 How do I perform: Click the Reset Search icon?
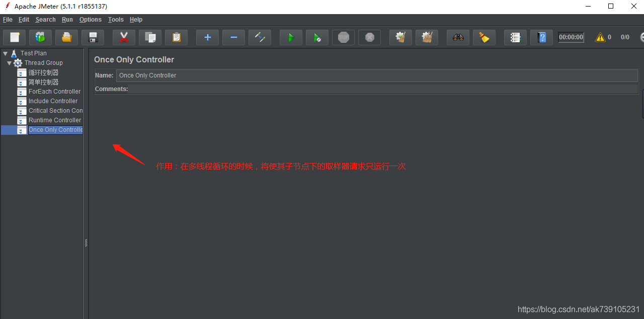(x=484, y=37)
